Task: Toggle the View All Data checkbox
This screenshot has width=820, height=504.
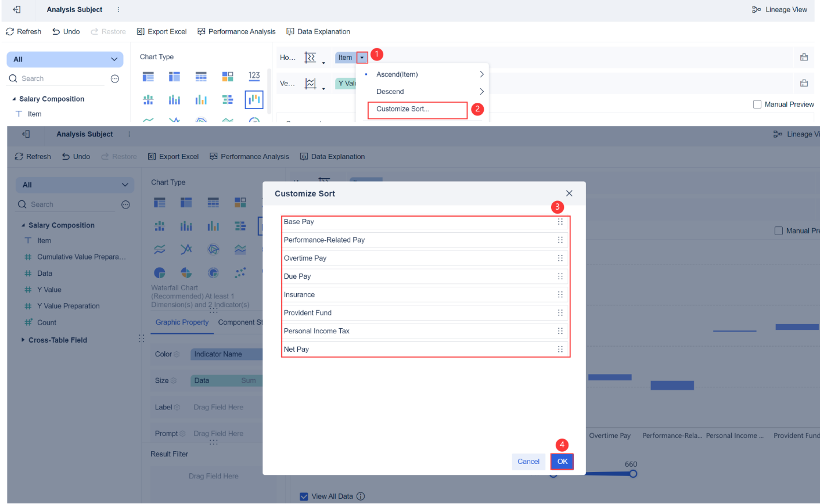Action: pos(304,496)
